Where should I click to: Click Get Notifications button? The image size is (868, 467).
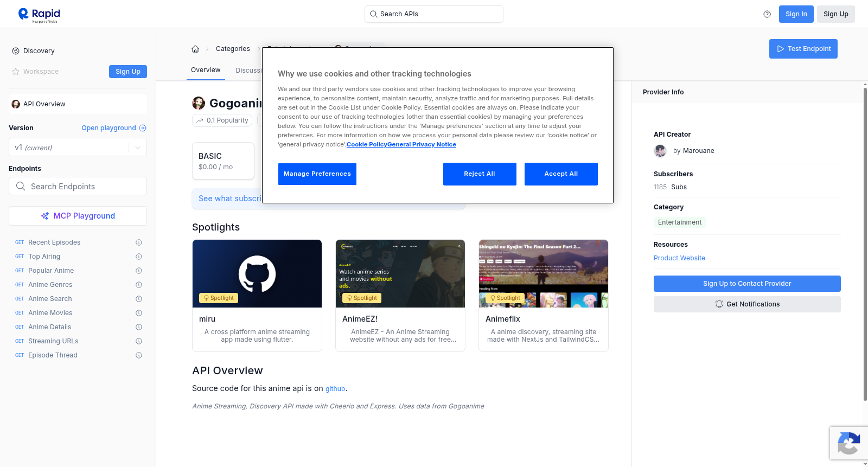pos(747,304)
